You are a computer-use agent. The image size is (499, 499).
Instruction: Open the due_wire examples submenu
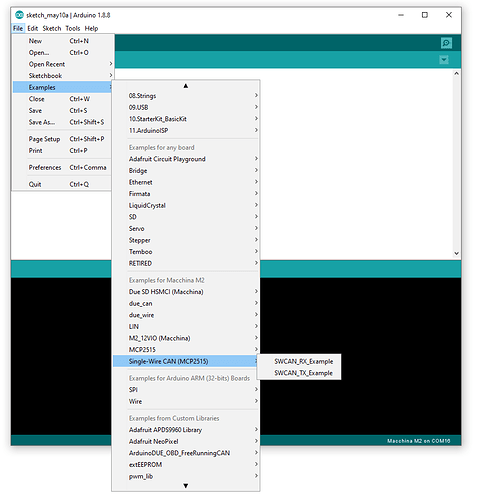[186, 315]
